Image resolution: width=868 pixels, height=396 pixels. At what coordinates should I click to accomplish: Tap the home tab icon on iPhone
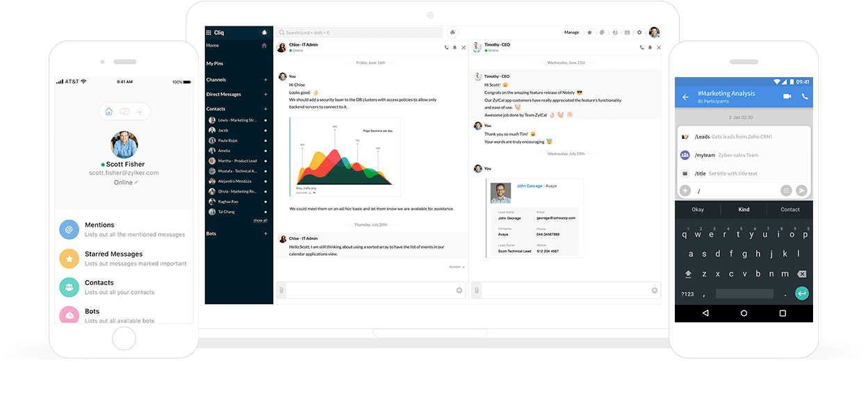coord(109,111)
